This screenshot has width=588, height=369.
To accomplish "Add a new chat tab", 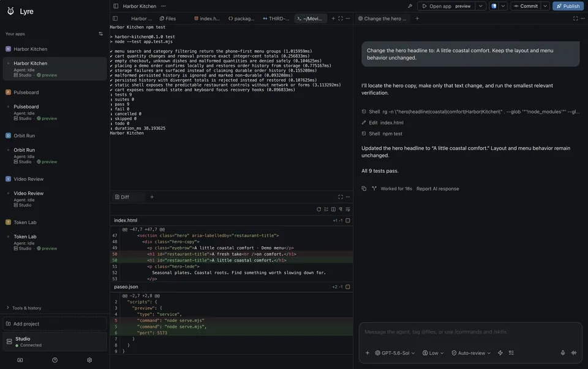I will [x=417, y=18].
